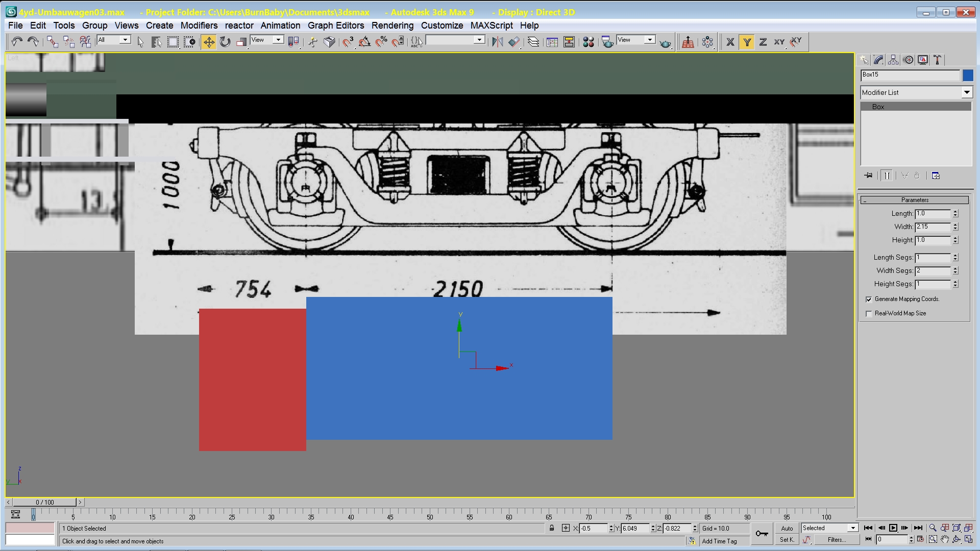Viewport: 980px width, 551px height.
Task: Click the Key Filters button
Action: 836,540
